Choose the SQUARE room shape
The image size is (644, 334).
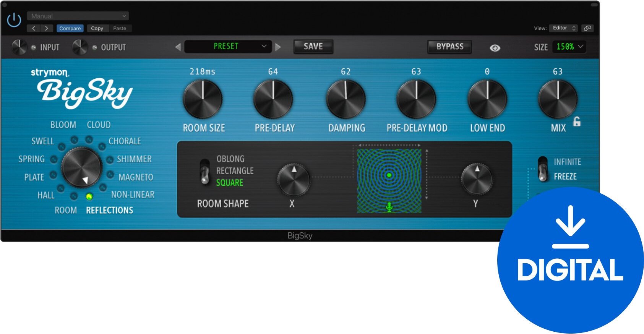[x=229, y=183]
